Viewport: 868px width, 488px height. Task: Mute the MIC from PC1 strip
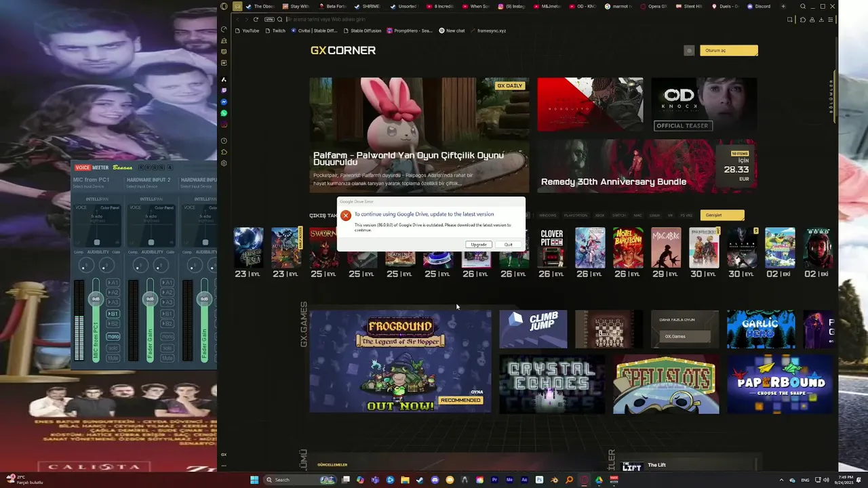(x=113, y=358)
